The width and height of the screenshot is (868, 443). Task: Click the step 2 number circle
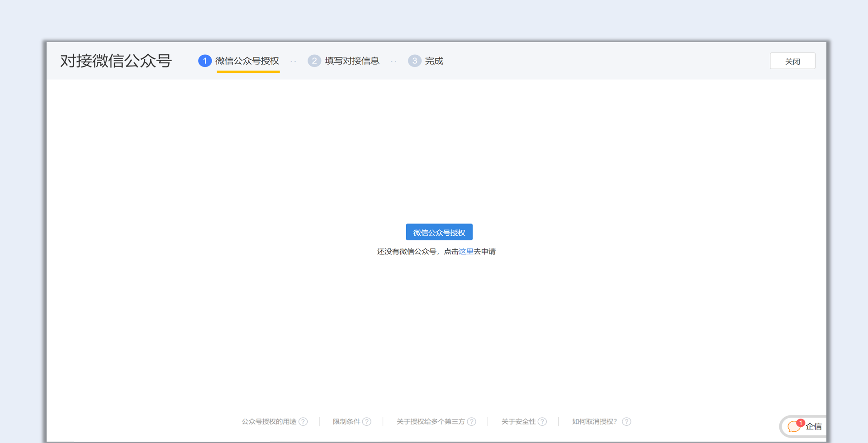[314, 61]
